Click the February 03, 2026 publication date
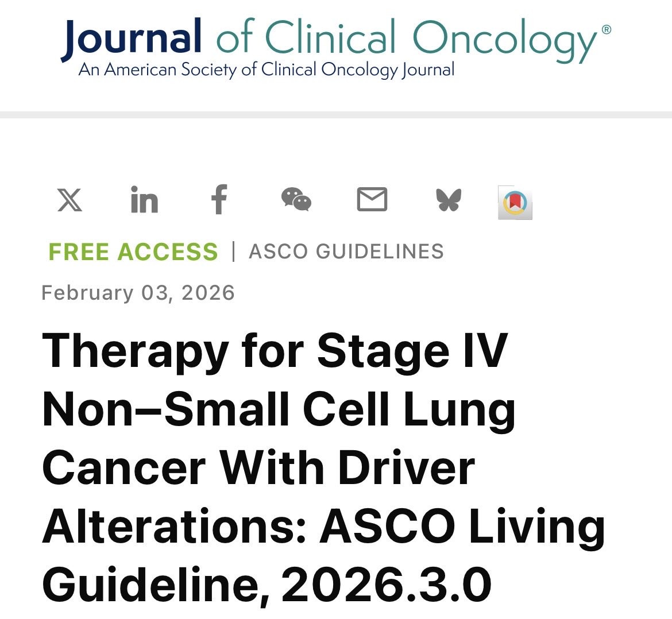The height and width of the screenshot is (619, 672). click(138, 293)
